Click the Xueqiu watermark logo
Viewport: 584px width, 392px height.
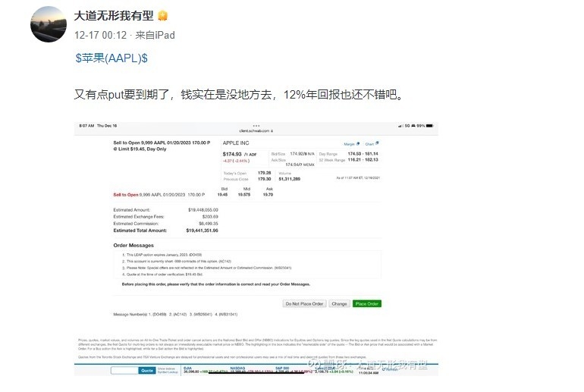click(312, 365)
